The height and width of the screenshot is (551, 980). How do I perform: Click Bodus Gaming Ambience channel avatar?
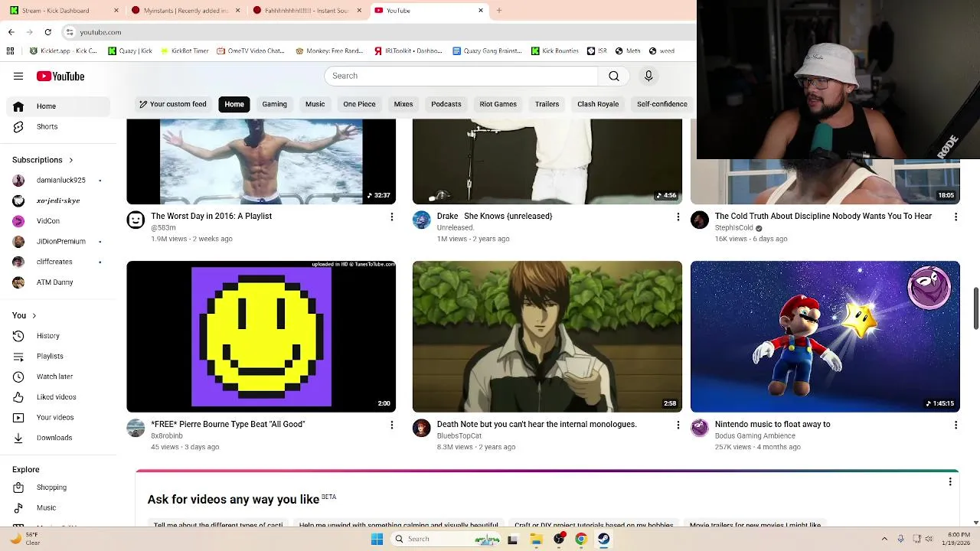700,429
